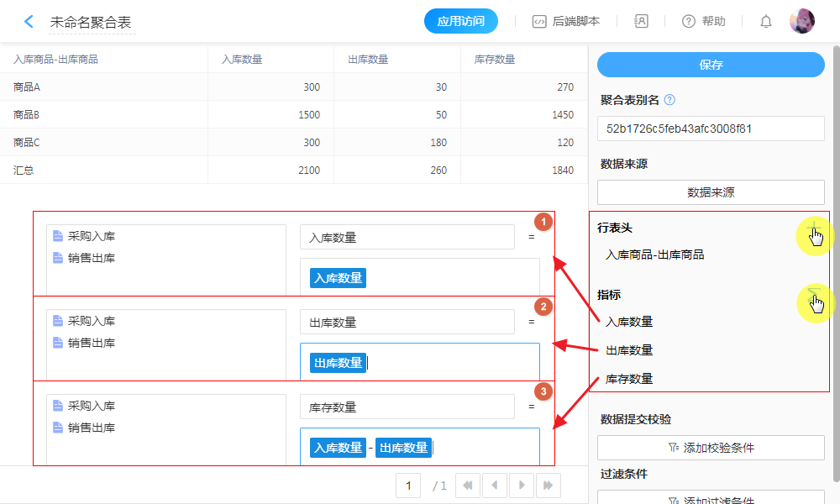
Task: Go to the next page
Action: coord(522,485)
